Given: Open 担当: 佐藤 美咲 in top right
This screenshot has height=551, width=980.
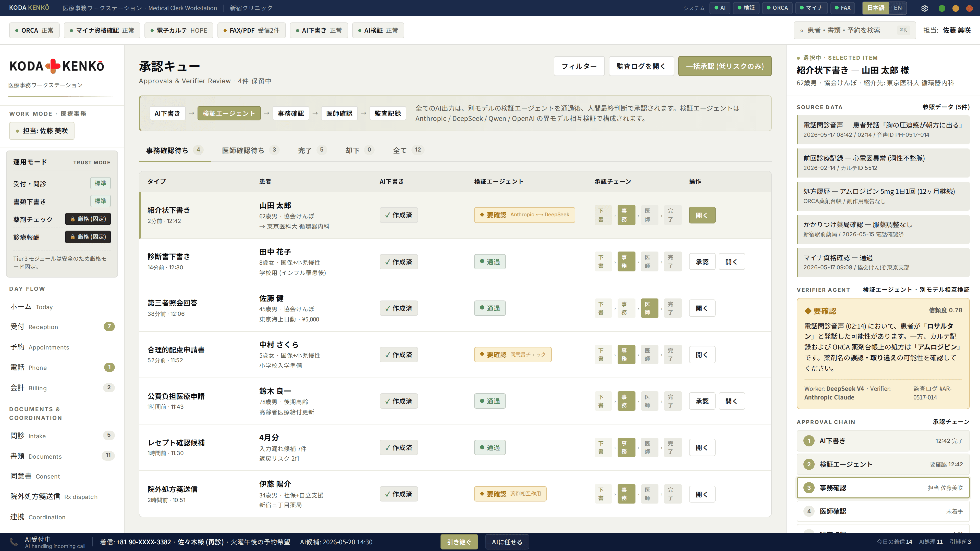Looking at the screenshot, I should tap(947, 30).
